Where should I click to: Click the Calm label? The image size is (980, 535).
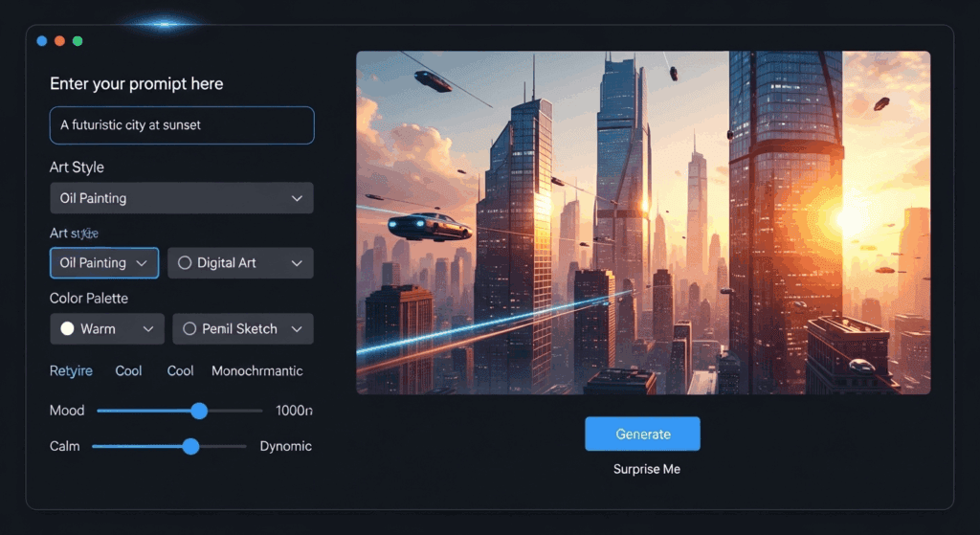(65, 446)
